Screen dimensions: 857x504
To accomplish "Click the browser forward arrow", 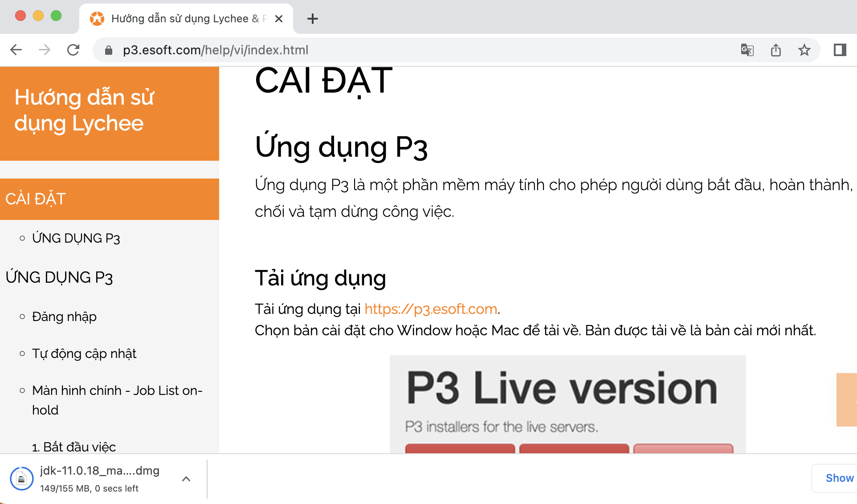I will click(x=45, y=50).
